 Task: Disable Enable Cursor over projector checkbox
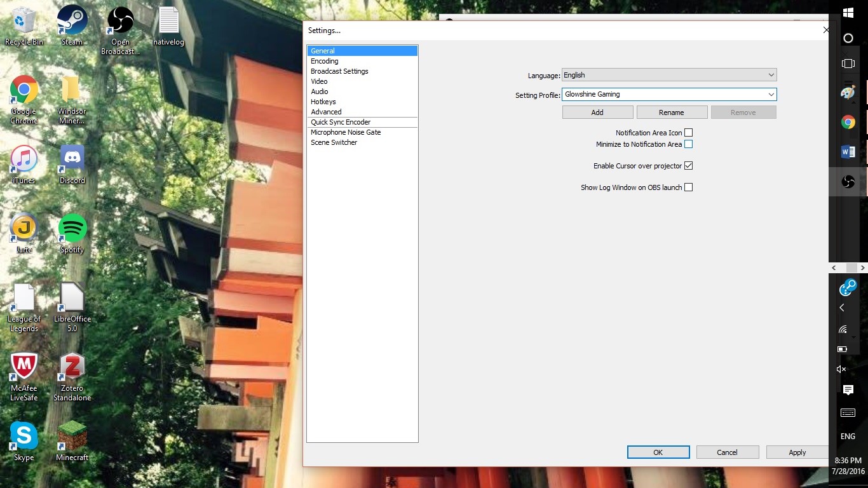[688, 166]
